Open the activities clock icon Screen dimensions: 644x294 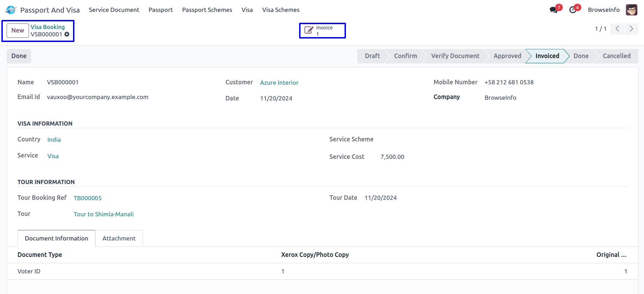pyautogui.click(x=573, y=10)
